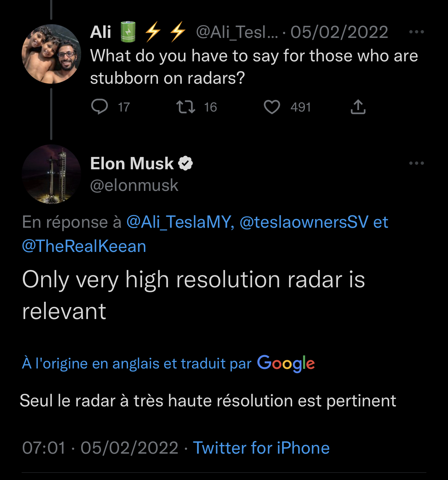Like Ali's tweet with the heart icon

pyautogui.click(x=272, y=107)
